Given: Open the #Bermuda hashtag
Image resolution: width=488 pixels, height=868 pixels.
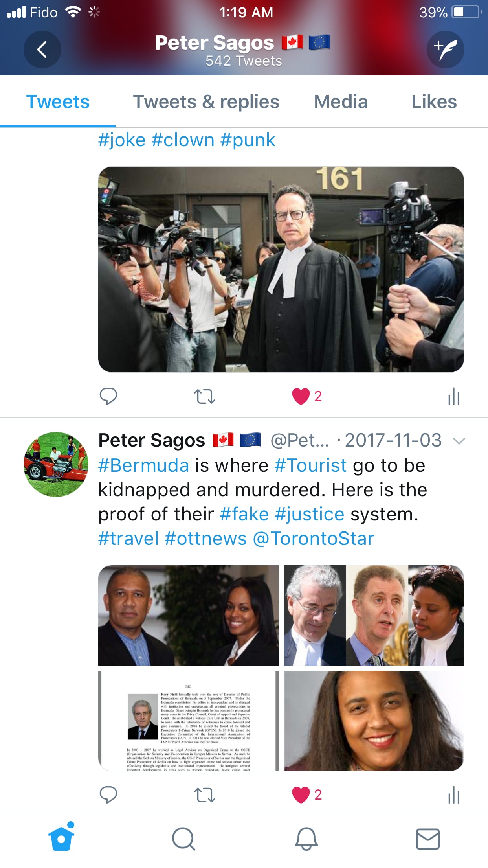Looking at the screenshot, I should (x=143, y=465).
